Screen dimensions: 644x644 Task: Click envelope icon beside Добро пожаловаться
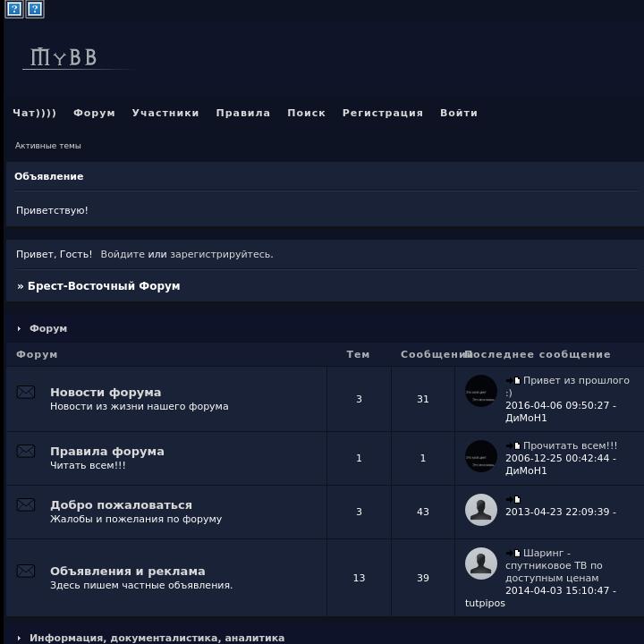(x=25, y=504)
